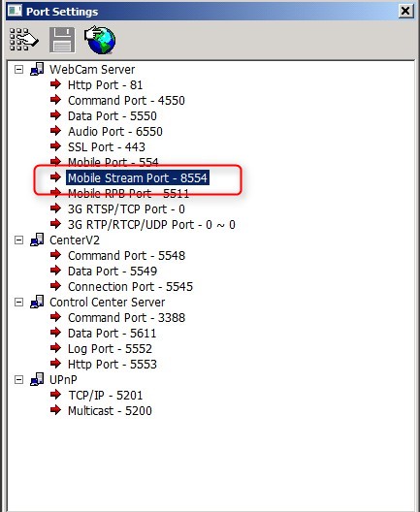Click WebCam Server label
Image resolution: width=420 pixels, height=512 pixels.
(92, 70)
